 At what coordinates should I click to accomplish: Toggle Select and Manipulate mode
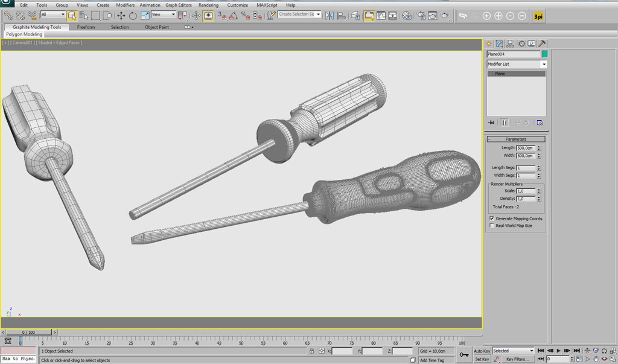pos(196,16)
